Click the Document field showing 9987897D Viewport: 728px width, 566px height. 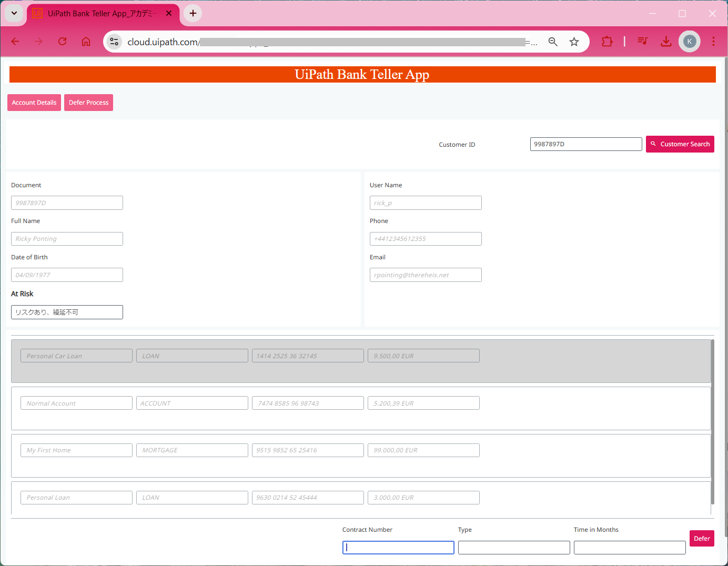click(67, 203)
